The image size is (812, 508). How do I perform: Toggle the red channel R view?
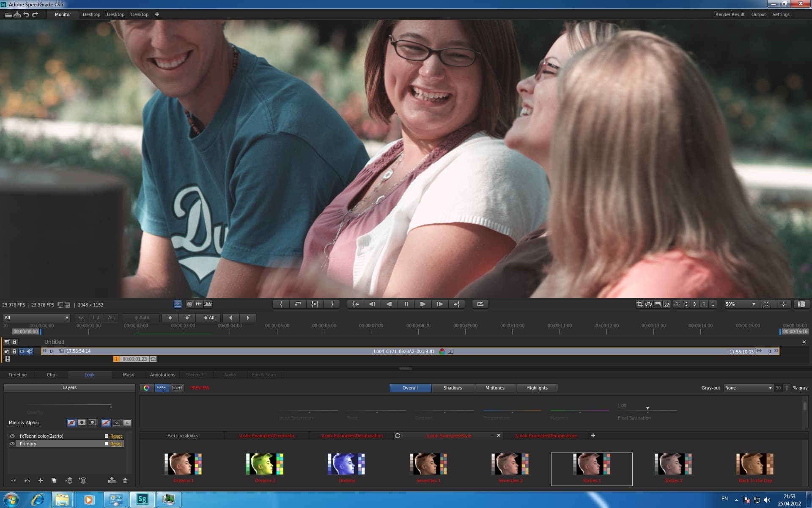click(677, 304)
